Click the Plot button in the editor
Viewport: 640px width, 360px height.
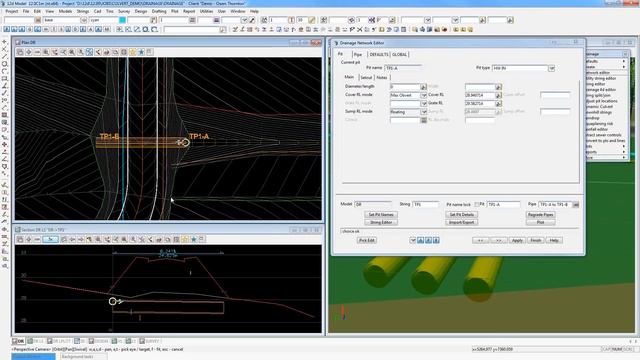coord(540,222)
